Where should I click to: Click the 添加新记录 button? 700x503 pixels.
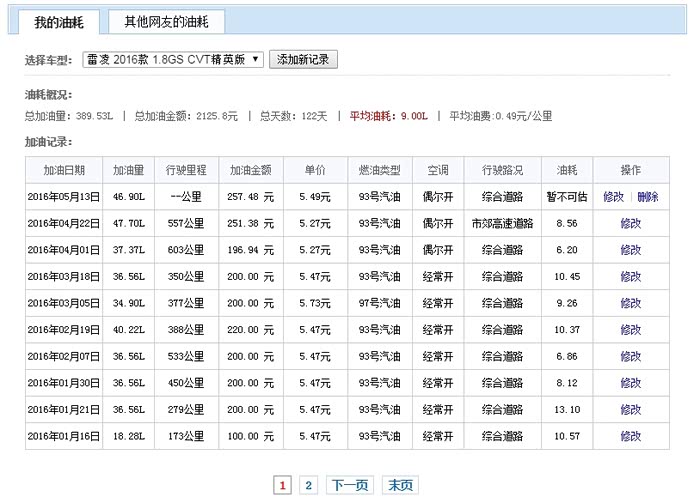coord(304,60)
